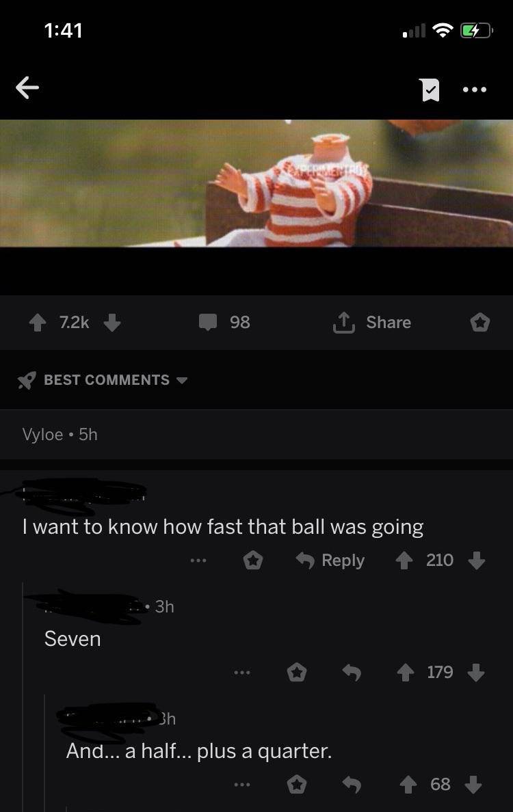The image size is (513, 812).
Task: Expand collapsed Vyloe comment
Action: [x=256, y=435]
